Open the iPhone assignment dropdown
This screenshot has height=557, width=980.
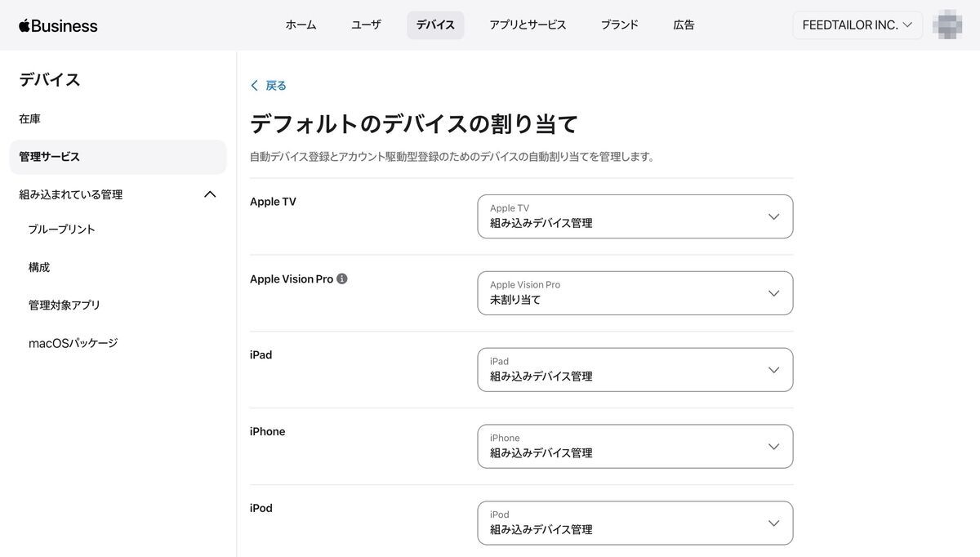[635, 447]
